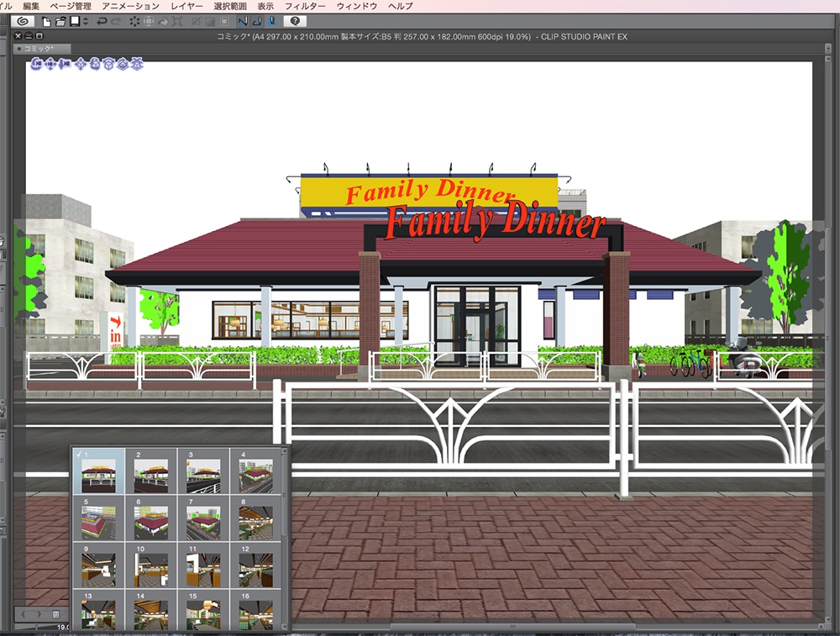Screen dimensions: 840x636
Task: Open CLIP STUDIO launcher icon in command bar
Action: 23,22
